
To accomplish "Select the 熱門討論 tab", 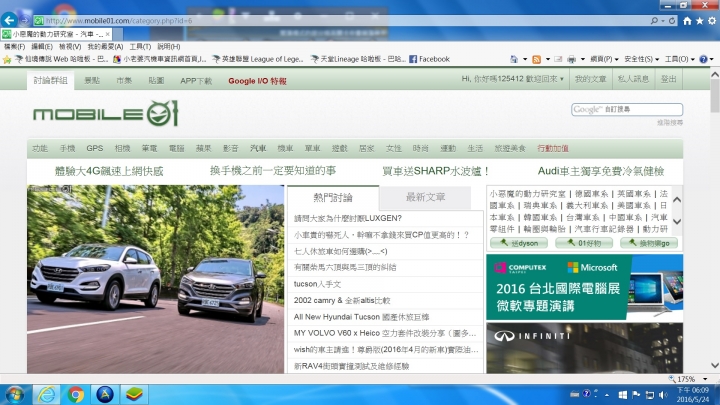I will pyautogui.click(x=333, y=197).
